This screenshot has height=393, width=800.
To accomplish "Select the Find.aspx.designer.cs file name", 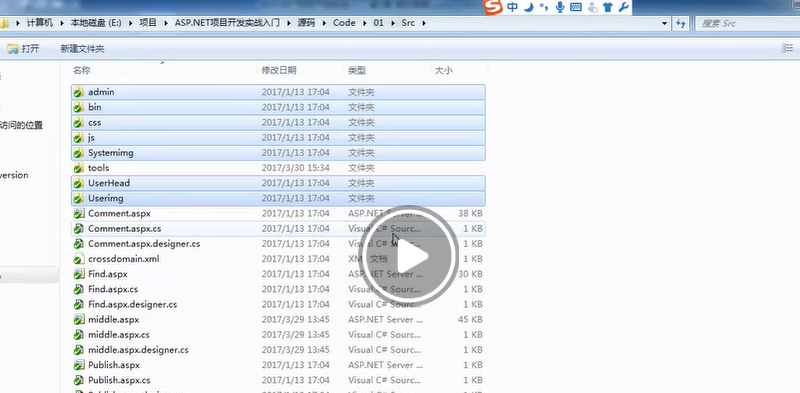I will [x=133, y=304].
